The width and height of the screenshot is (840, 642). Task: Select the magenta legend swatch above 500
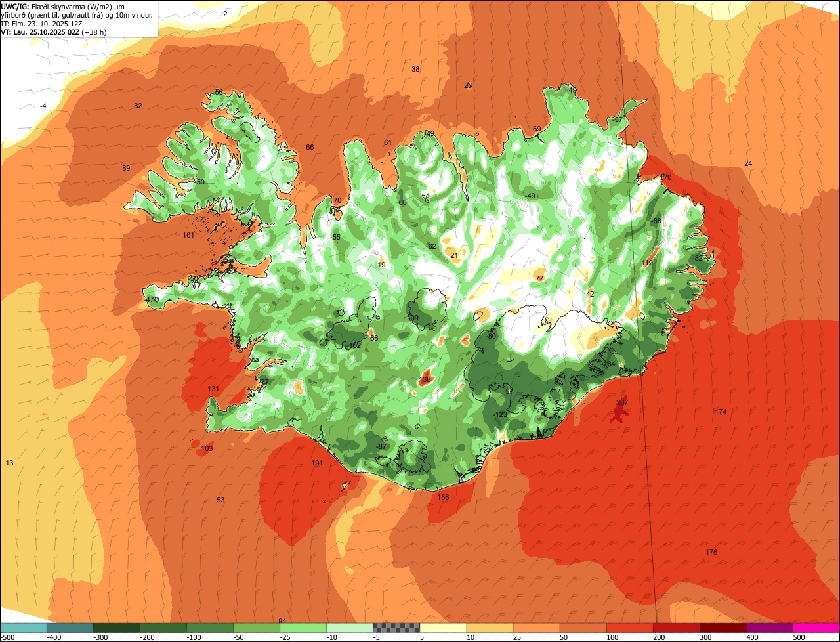click(816, 628)
